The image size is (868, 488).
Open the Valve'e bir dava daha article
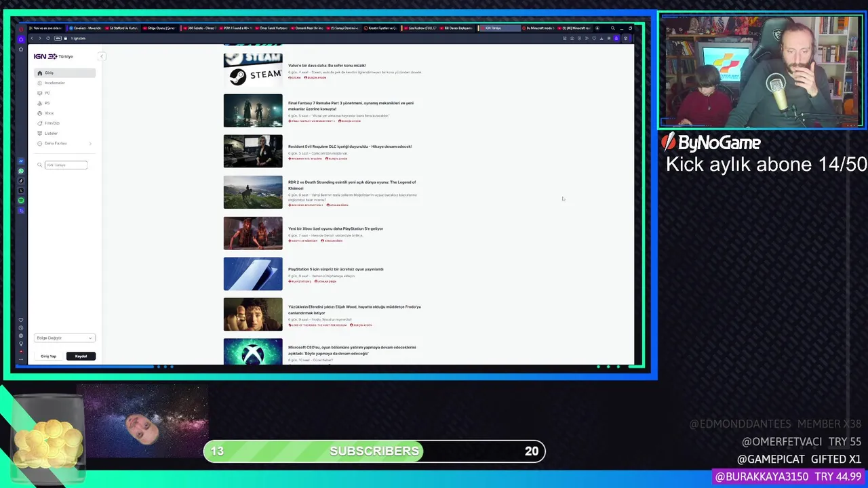pyautogui.click(x=327, y=66)
